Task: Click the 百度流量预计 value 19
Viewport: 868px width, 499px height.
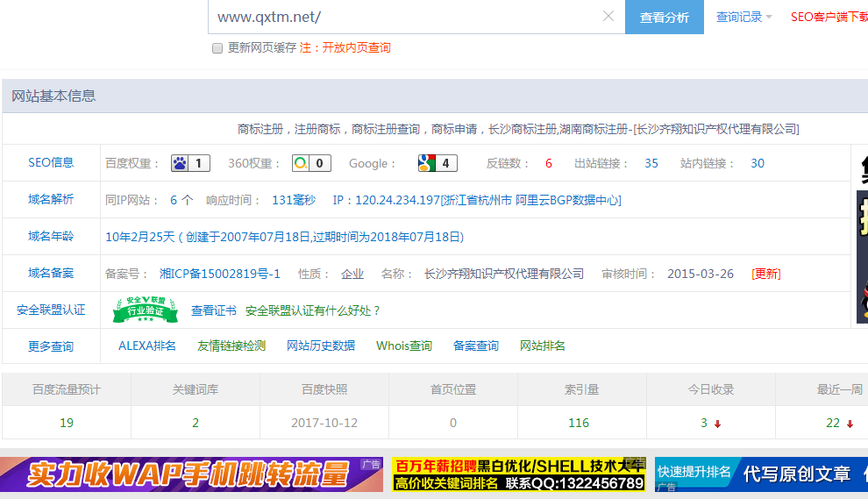Action: (67, 423)
